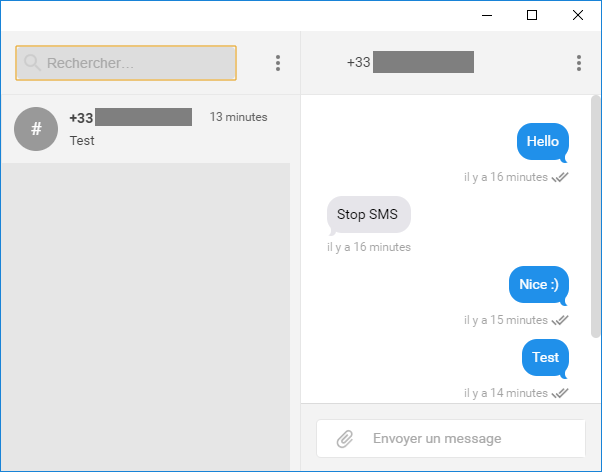
Task: Click the Nice :) message bubble
Action: pyautogui.click(x=539, y=285)
